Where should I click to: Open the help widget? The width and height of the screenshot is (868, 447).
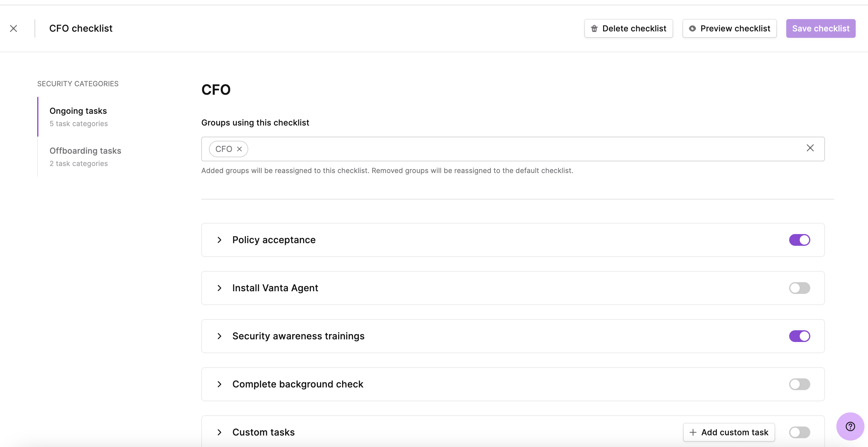850,426
